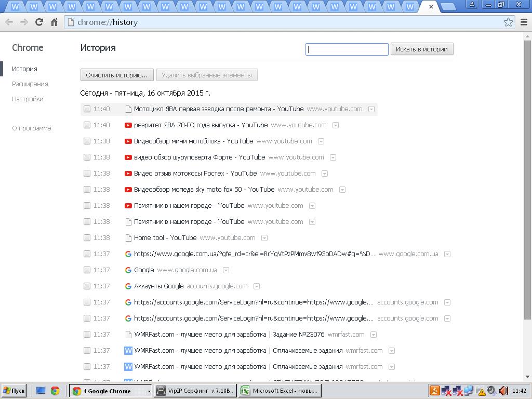Viewport: 532px width, 399px height.
Task: Open О программе in the sidebar
Action: [x=32, y=128]
